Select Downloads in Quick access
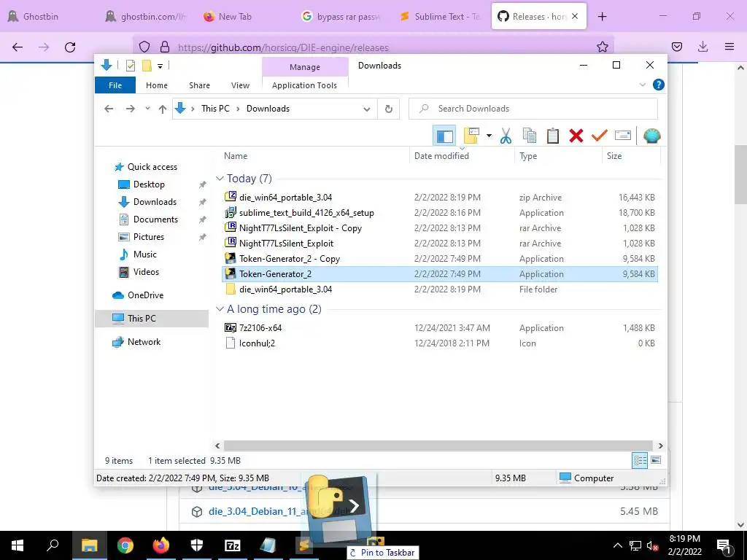 click(155, 202)
